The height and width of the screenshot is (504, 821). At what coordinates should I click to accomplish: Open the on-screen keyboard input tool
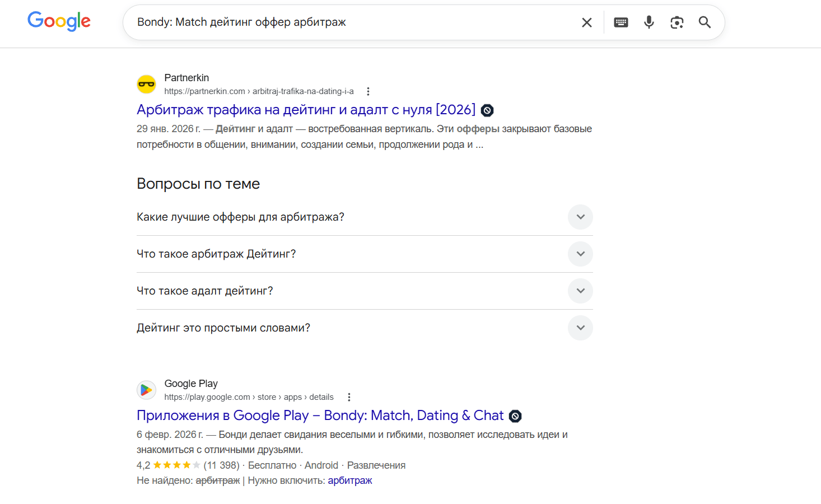(621, 22)
